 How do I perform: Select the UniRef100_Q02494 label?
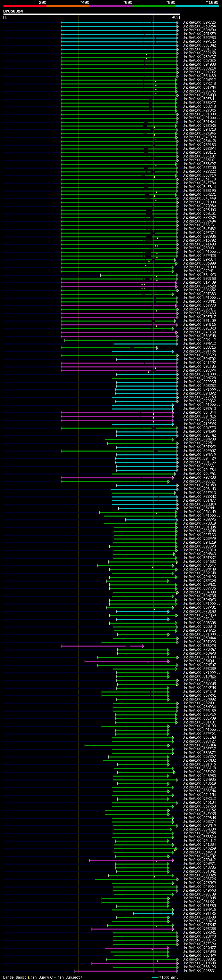pyautogui.click(x=199, y=221)
